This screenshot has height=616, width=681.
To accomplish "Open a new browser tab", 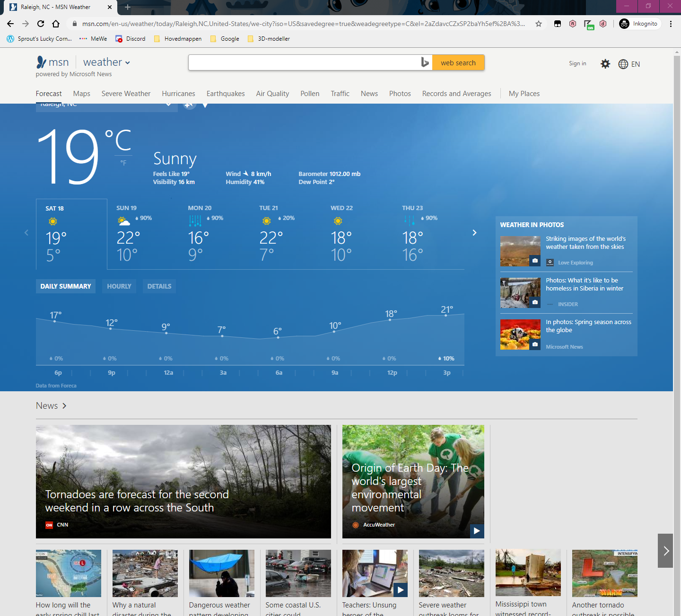I will (x=128, y=7).
